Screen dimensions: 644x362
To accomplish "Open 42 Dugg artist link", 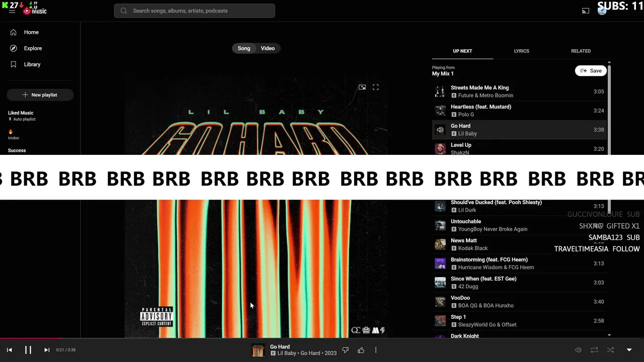I will pyautogui.click(x=468, y=287).
